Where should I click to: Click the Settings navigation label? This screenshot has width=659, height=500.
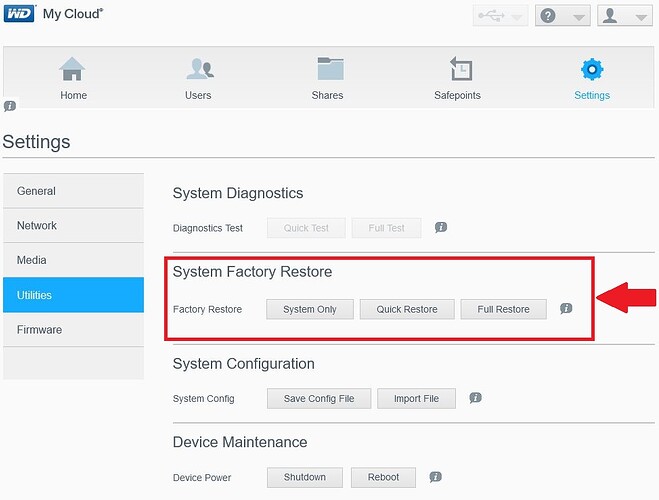tap(592, 96)
